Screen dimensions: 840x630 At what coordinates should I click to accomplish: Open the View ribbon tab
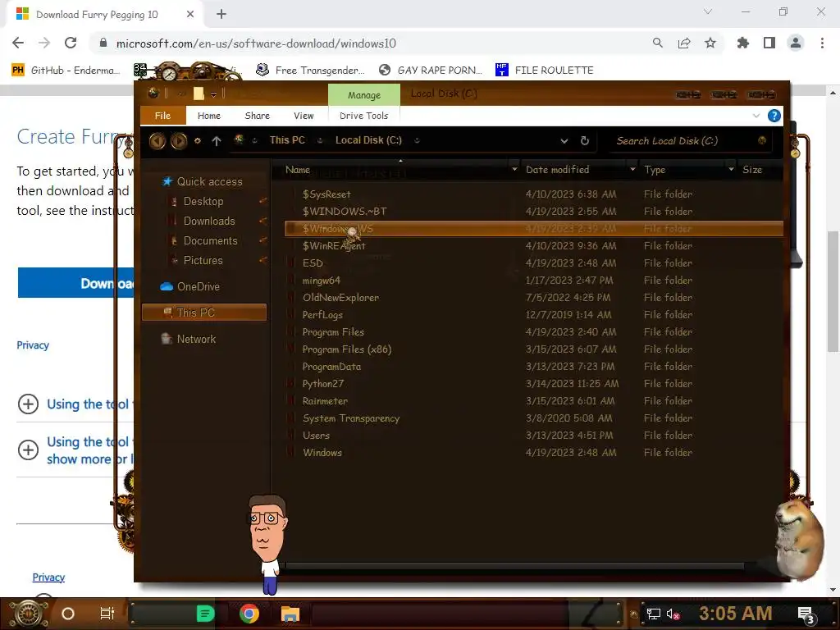[304, 116]
